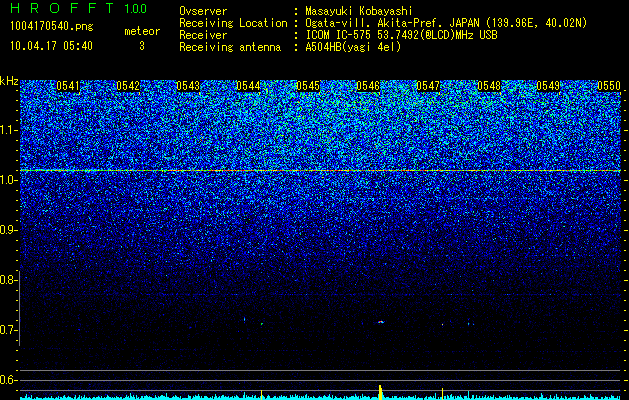Select the 1.1 frequency axis label
Screen dimensions: 629x400
point(8,130)
